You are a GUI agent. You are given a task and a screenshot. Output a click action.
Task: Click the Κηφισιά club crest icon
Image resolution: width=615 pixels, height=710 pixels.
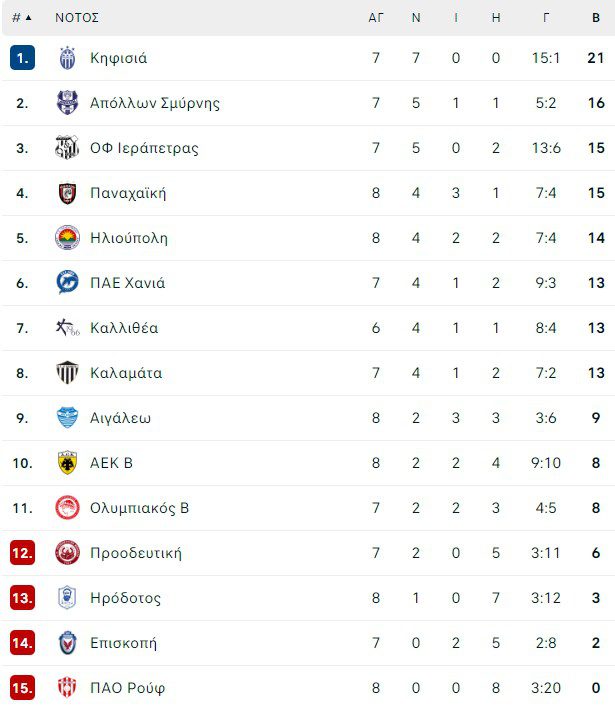point(67,58)
